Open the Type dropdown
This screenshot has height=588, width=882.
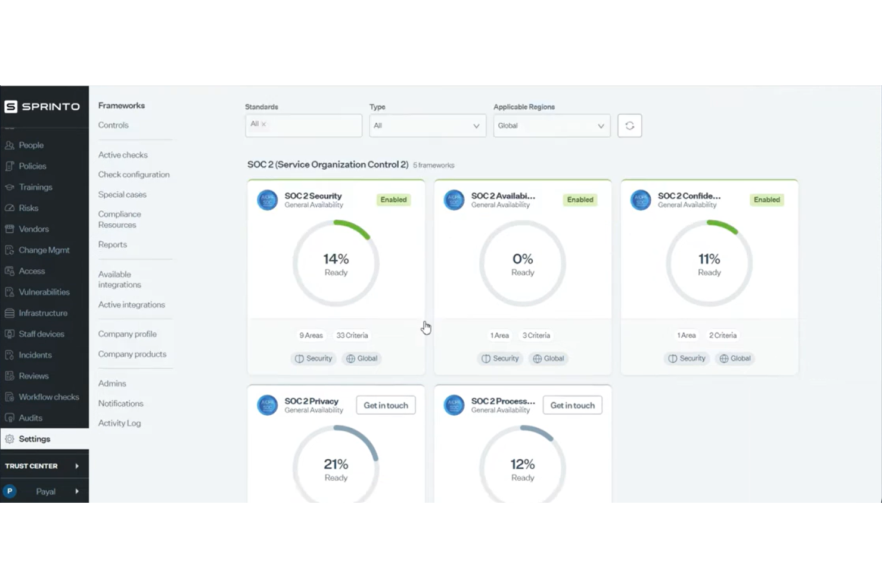(427, 126)
